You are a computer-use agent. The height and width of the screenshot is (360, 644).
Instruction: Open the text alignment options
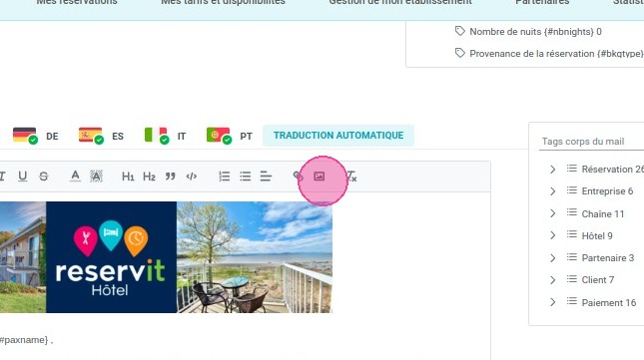click(266, 177)
